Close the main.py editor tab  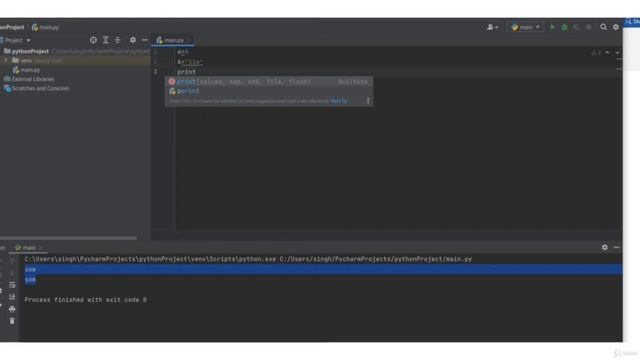pos(189,40)
